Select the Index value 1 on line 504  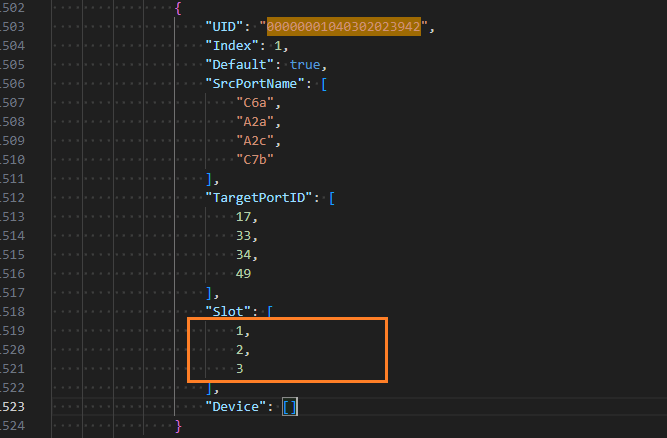278,46
